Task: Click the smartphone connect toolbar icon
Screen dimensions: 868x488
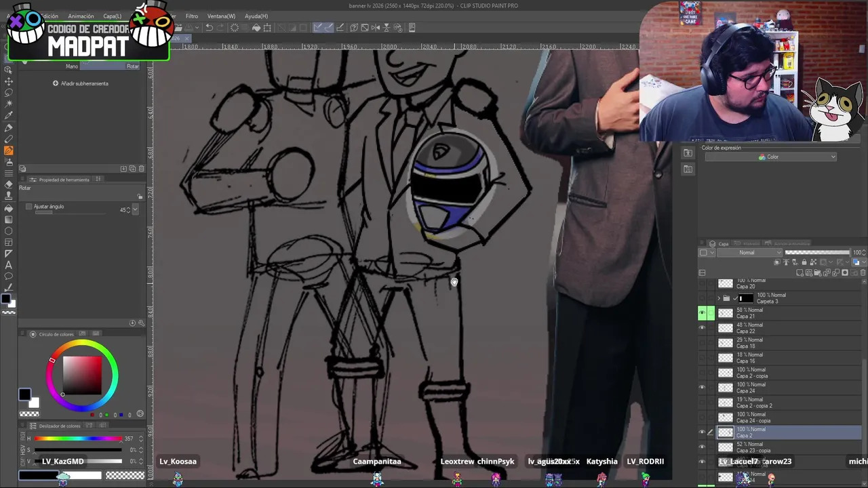Action: 412,28
